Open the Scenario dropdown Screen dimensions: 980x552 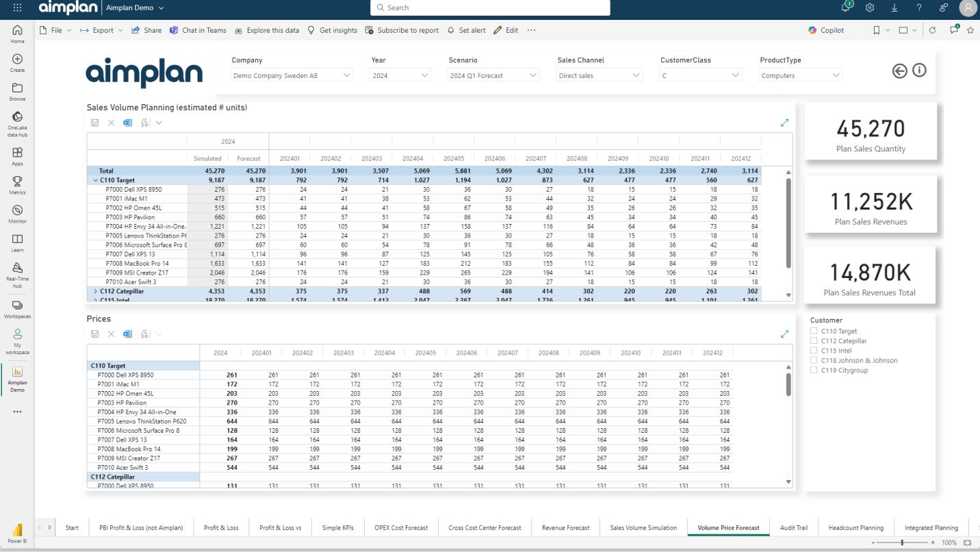pos(494,75)
